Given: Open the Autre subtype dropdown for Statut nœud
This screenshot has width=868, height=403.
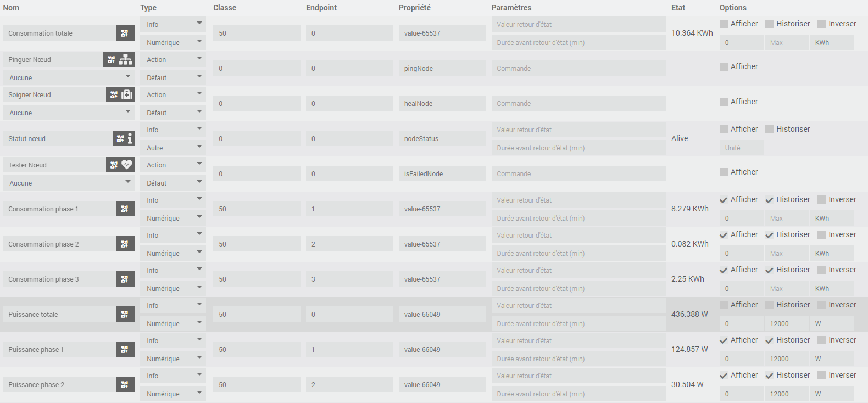Looking at the screenshot, I should point(173,148).
